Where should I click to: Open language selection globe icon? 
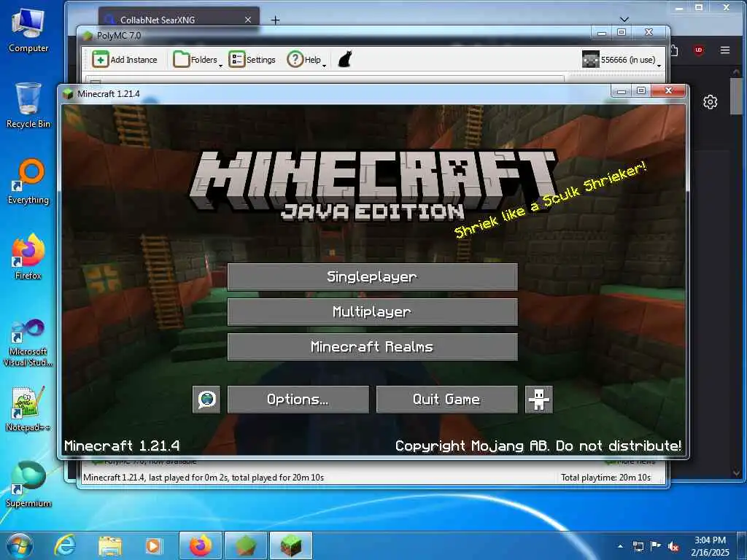(x=206, y=399)
